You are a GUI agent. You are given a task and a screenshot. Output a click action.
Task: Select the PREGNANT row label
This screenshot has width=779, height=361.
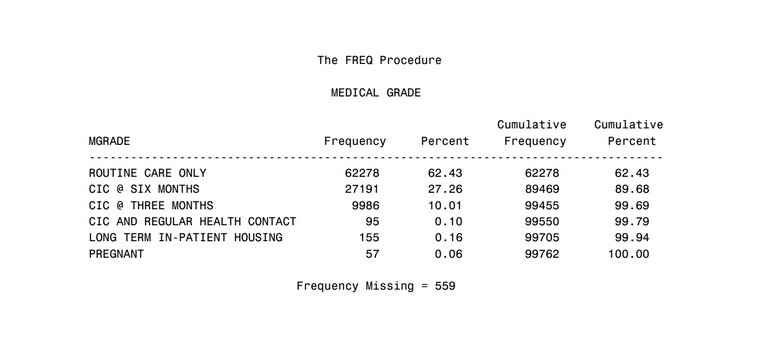pos(116,254)
